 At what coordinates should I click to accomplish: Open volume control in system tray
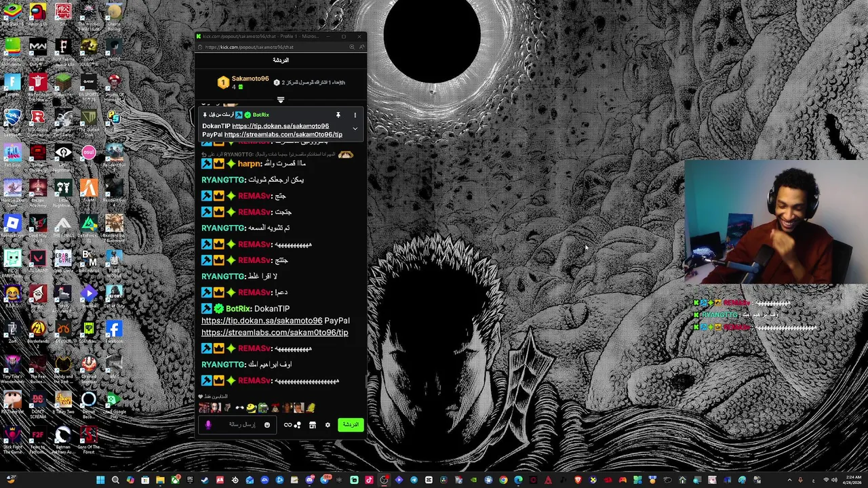point(834,481)
